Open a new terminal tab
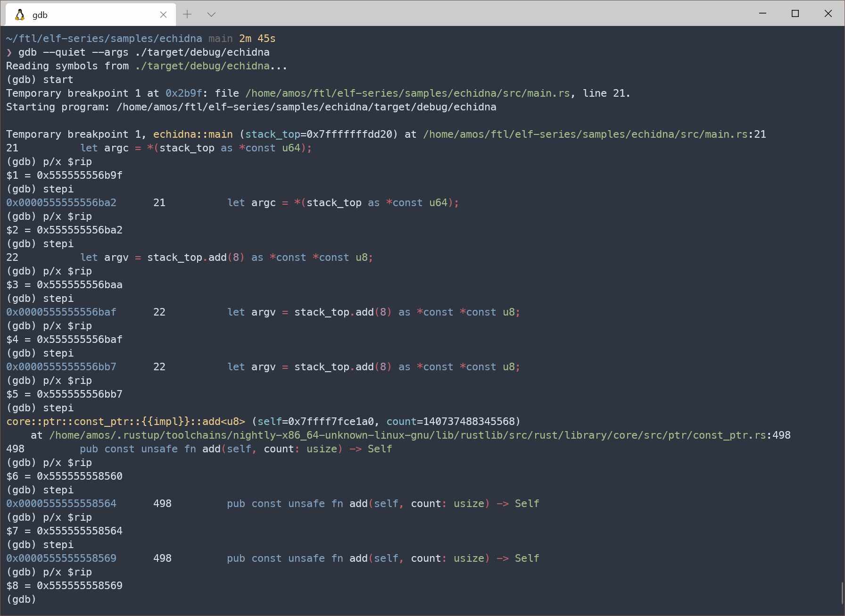The height and width of the screenshot is (616, 845). pyautogui.click(x=187, y=14)
